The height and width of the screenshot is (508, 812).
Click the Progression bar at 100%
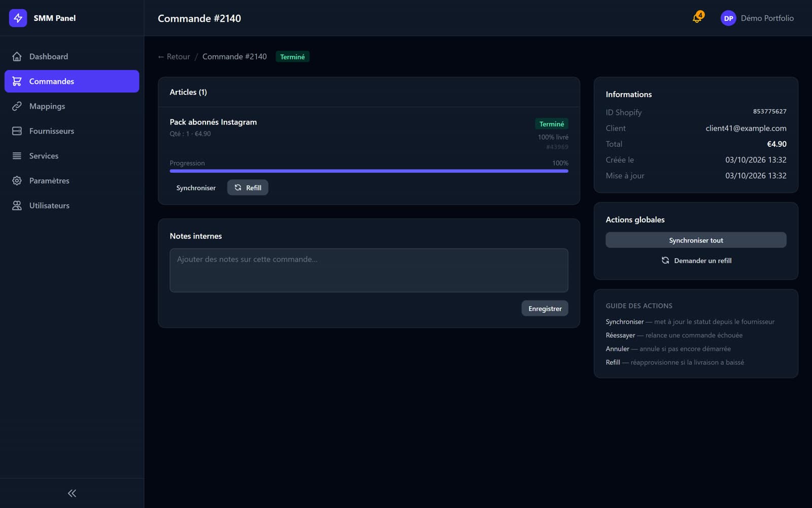click(369, 171)
